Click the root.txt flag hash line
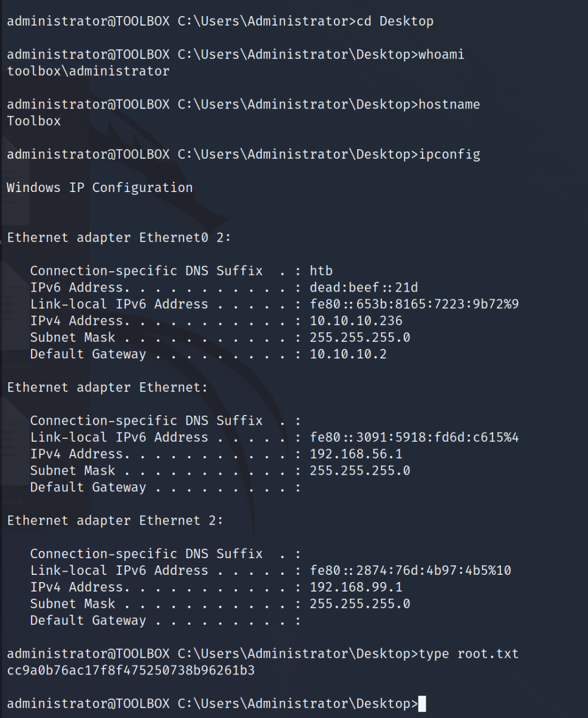The height and width of the screenshot is (718, 588). point(131,670)
